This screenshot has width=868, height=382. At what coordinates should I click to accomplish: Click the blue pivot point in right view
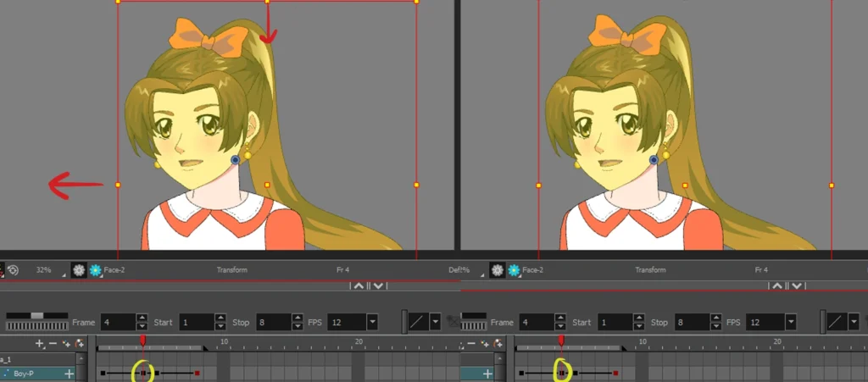[654, 160]
